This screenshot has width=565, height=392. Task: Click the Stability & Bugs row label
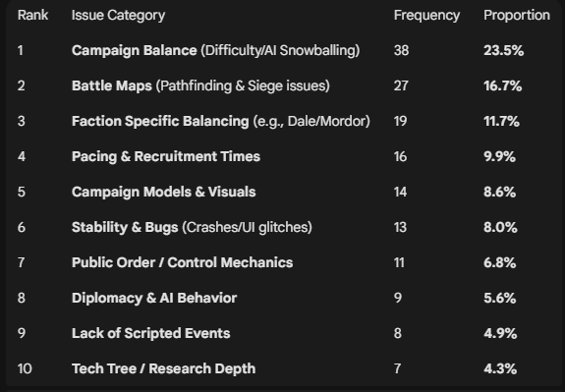point(192,227)
